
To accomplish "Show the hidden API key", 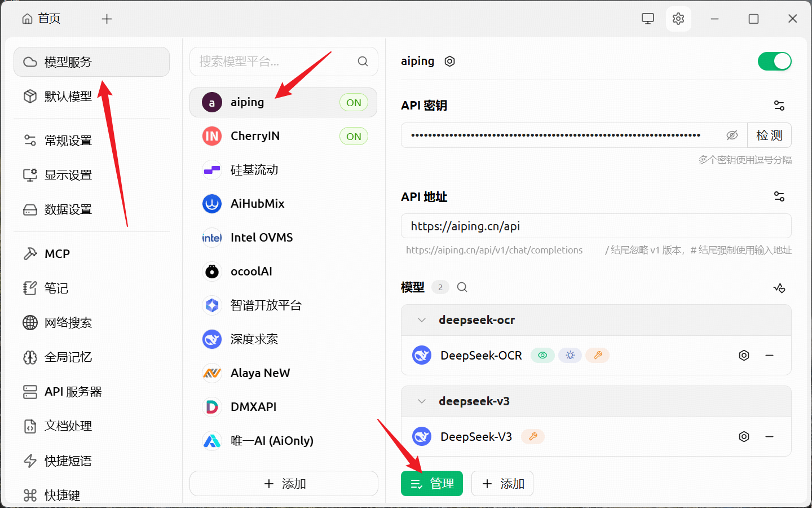I will 732,135.
